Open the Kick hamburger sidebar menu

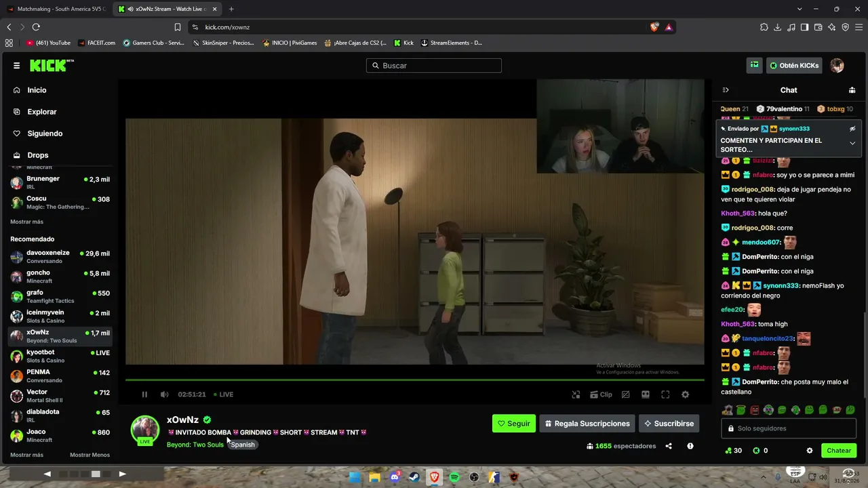click(x=16, y=66)
